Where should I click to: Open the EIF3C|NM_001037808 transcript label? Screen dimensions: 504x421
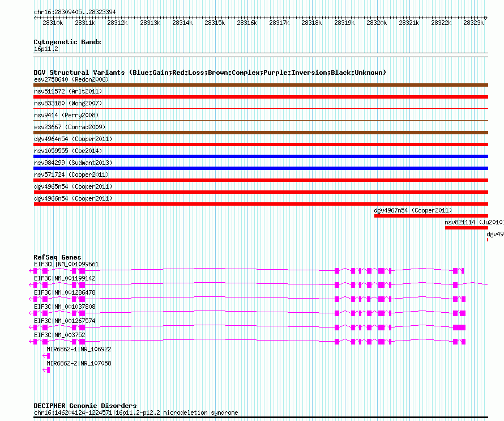[x=65, y=307]
